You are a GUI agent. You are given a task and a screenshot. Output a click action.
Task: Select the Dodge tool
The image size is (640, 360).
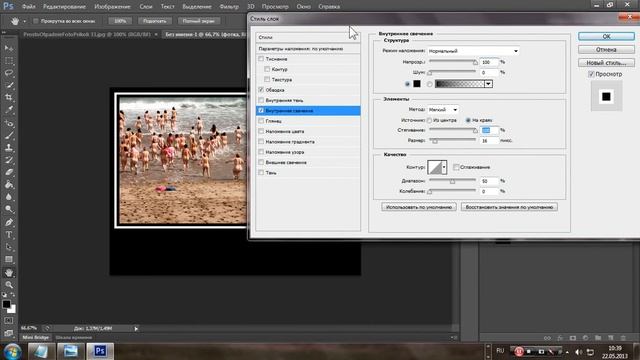(x=9, y=209)
